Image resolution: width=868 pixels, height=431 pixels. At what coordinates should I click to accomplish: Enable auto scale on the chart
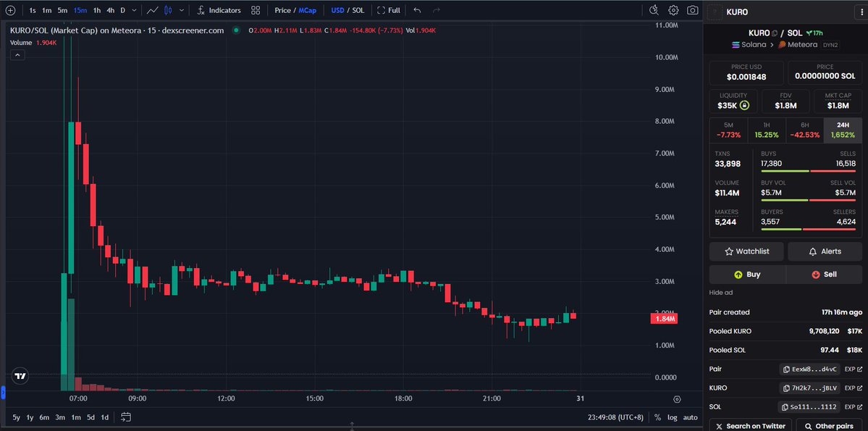[x=690, y=417]
